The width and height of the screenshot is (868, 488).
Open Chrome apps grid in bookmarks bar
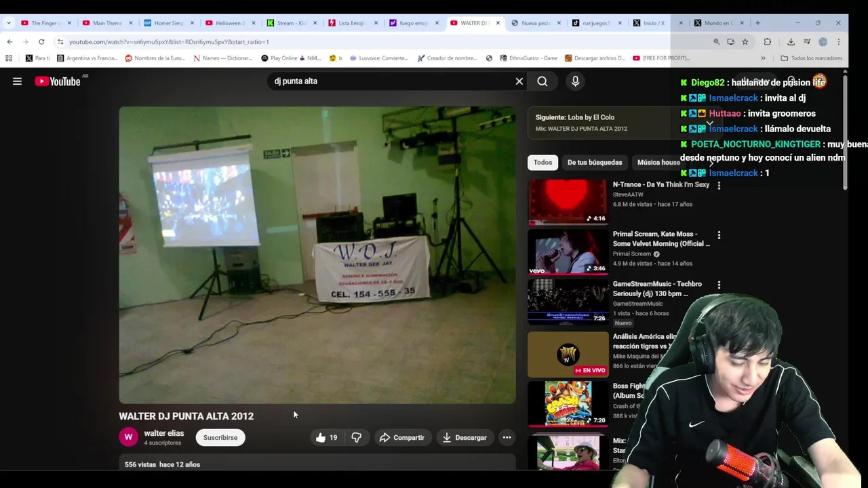(x=9, y=58)
